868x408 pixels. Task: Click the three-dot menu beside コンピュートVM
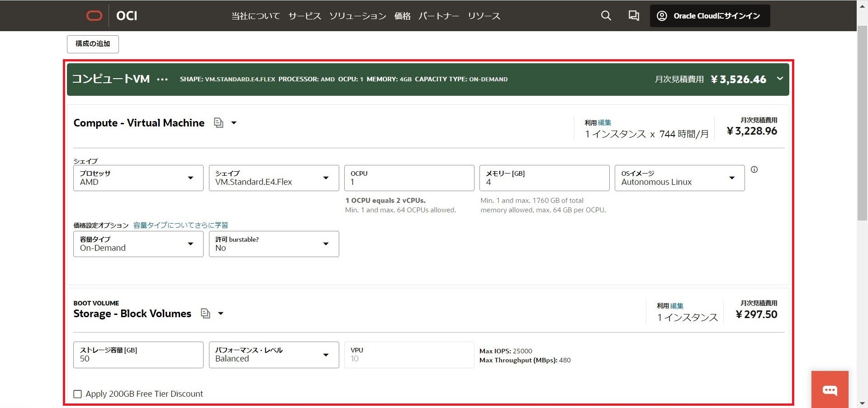[162, 80]
